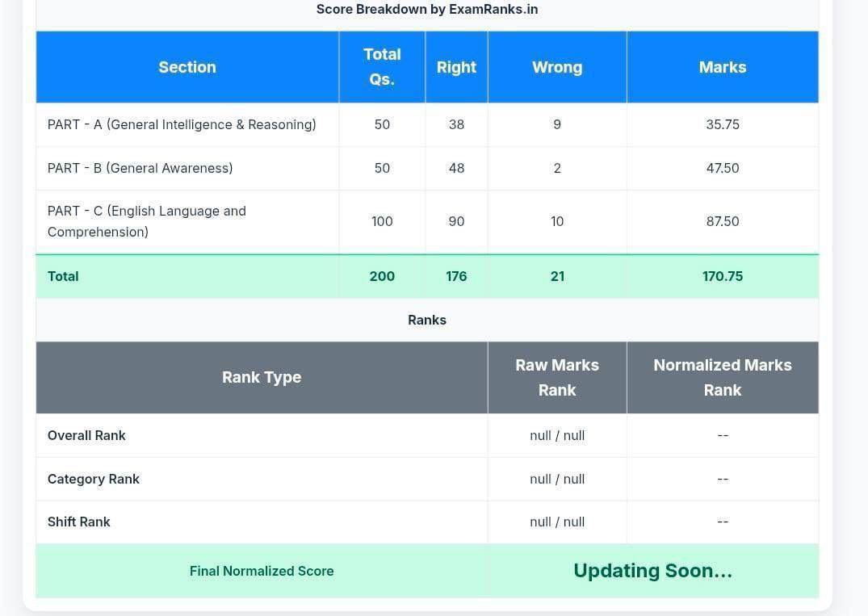The image size is (868, 616).
Task: Click the Total Qs. column header
Action: [x=382, y=67]
